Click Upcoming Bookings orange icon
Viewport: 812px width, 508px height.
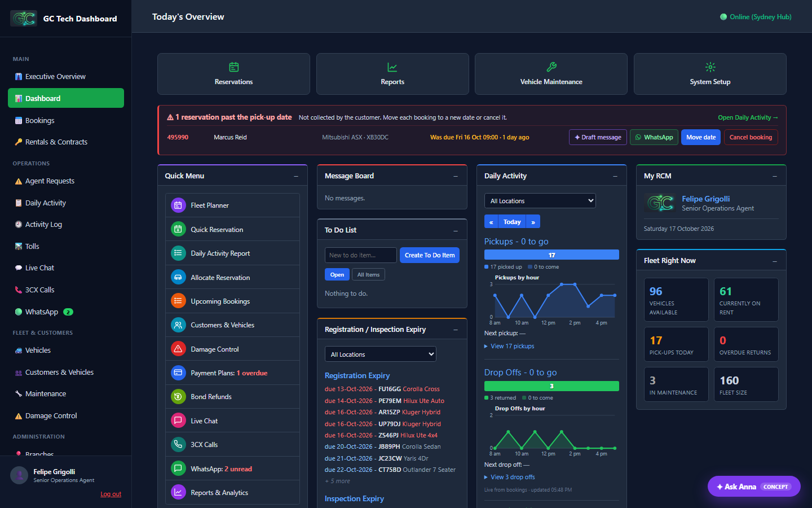[178, 301]
